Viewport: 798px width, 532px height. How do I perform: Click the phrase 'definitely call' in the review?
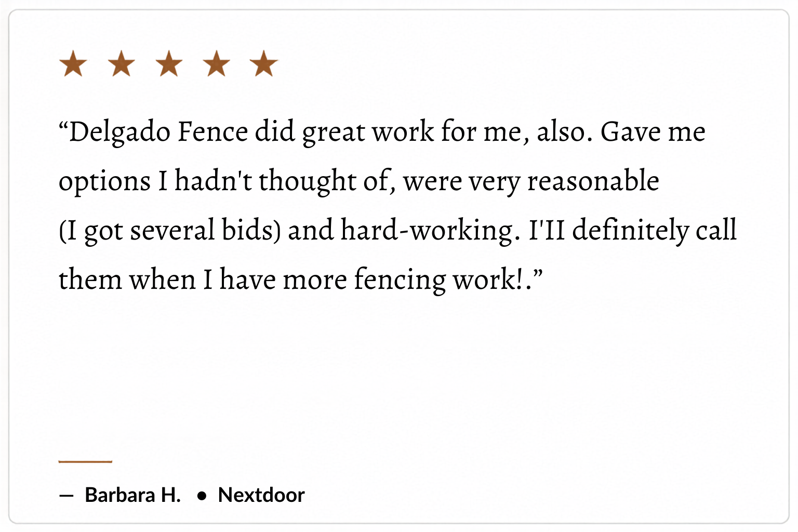coord(655,231)
